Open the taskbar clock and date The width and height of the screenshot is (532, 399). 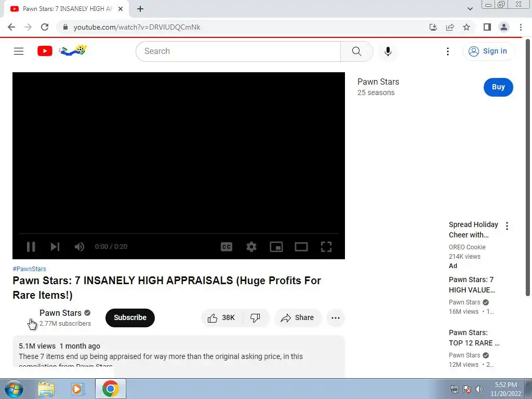[506, 389]
